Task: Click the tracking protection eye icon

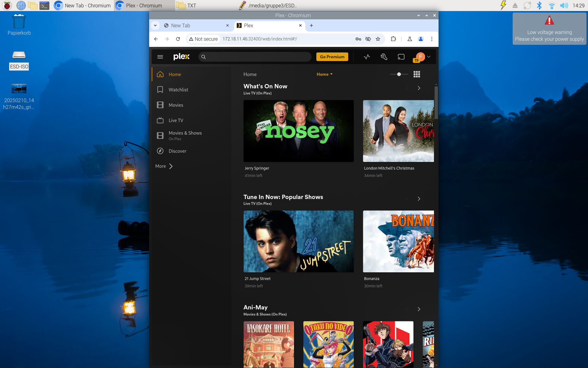Action: (x=368, y=39)
